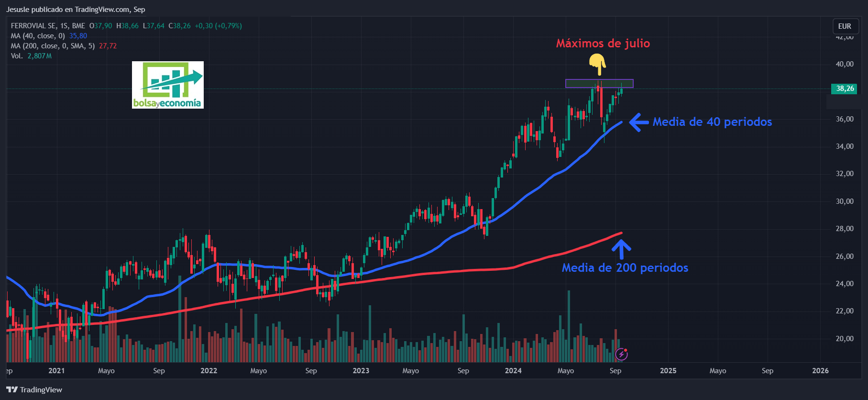
Task: Click the MA 40 value 35,80
Action: pos(78,36)
